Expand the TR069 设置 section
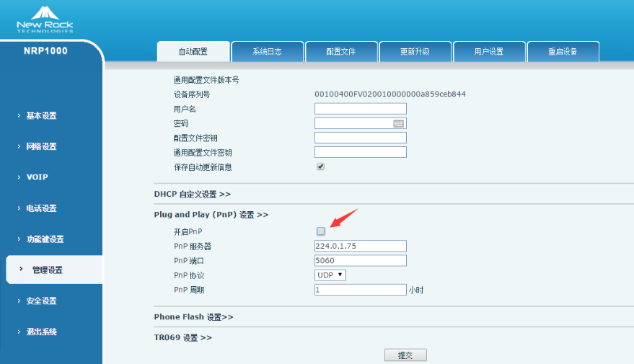Screen dimensions: 634x364 (x=182, y=337)
